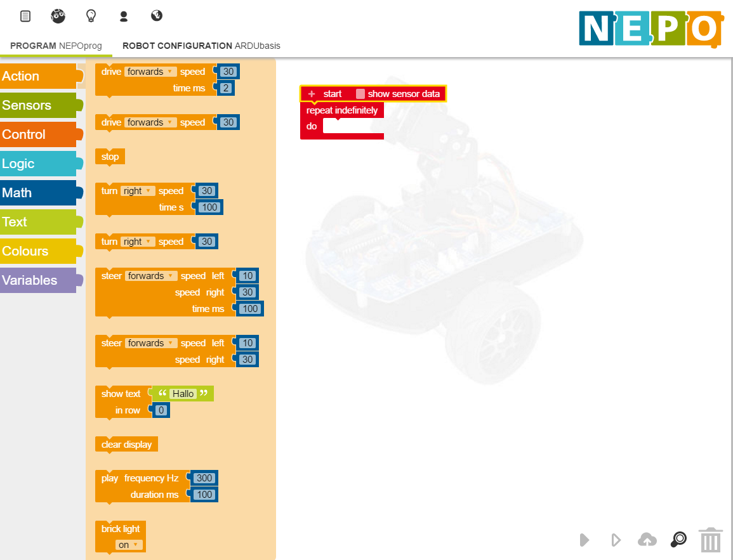Open the brick light on dropdown
This screenshot has height=560, width=733.
click(x=129, y=545)
